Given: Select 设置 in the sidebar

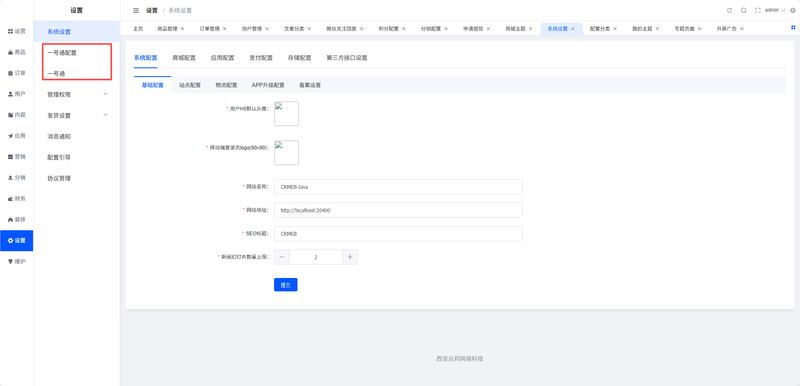Looking at the screenshot, I should click(x=17, y=240).
